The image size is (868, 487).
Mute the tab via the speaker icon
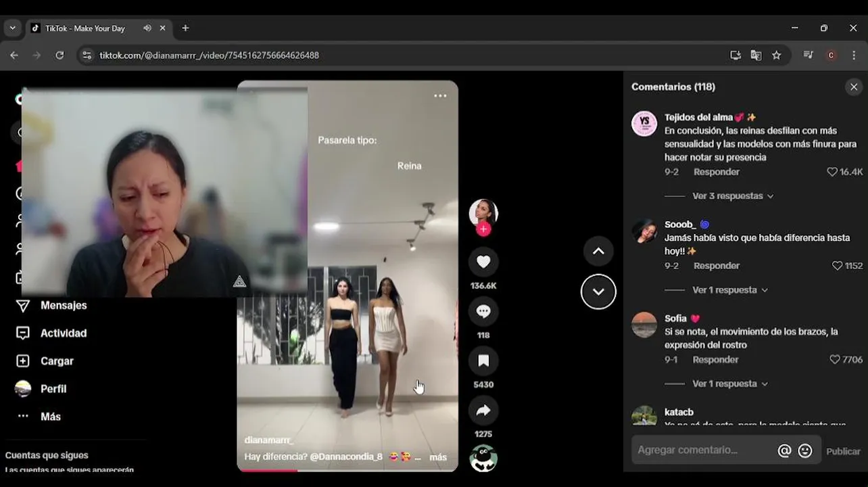[147, 28]
